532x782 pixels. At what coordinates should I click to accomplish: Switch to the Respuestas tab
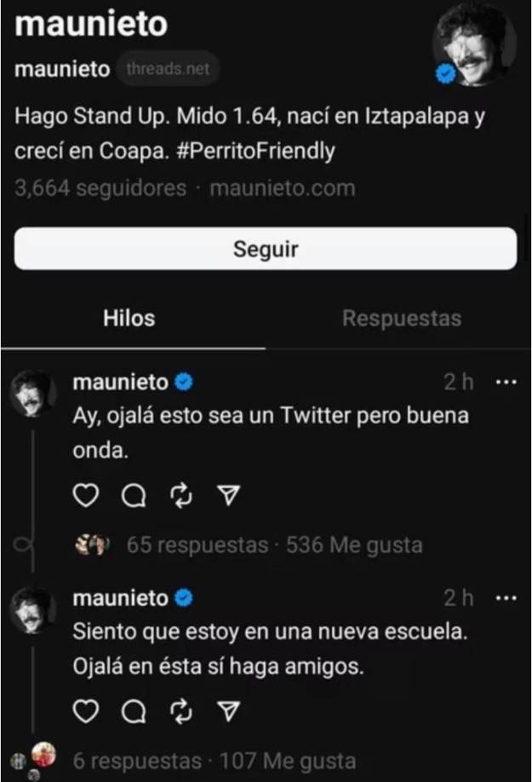point(402,318)
